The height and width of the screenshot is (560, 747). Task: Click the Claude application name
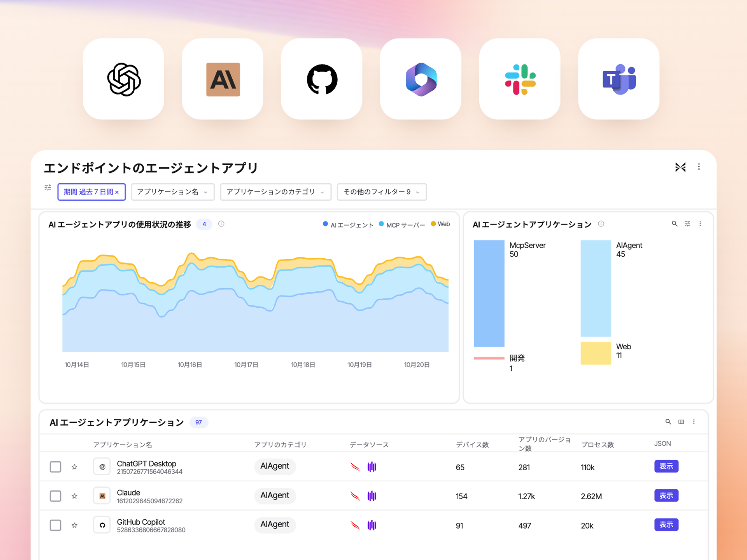pyautogui.click(x=128, y=493)
